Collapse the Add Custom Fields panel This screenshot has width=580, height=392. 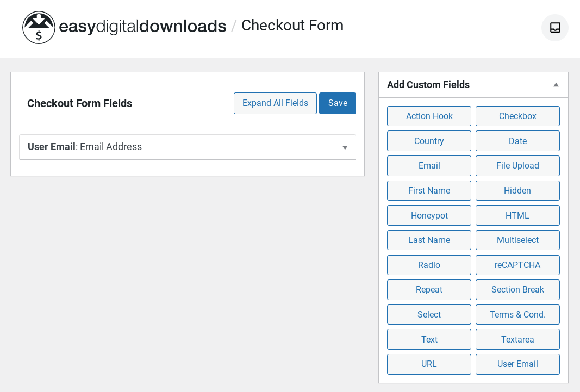tap(556, 85)
